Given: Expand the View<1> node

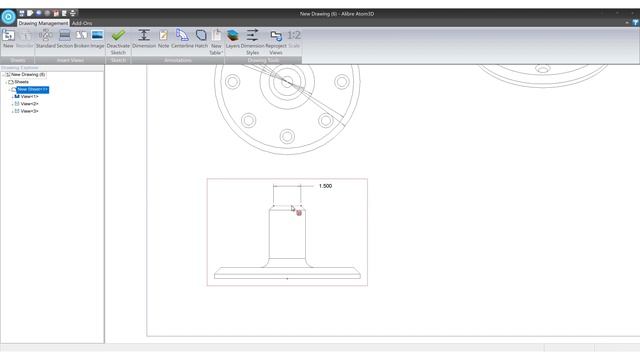Looking at the screenshot, I should tap(13, 97).
